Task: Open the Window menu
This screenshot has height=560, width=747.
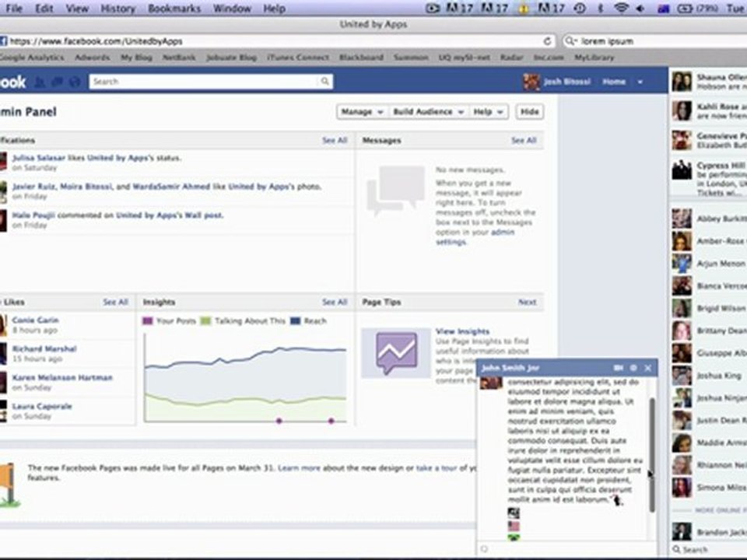Action: (232, 8)
